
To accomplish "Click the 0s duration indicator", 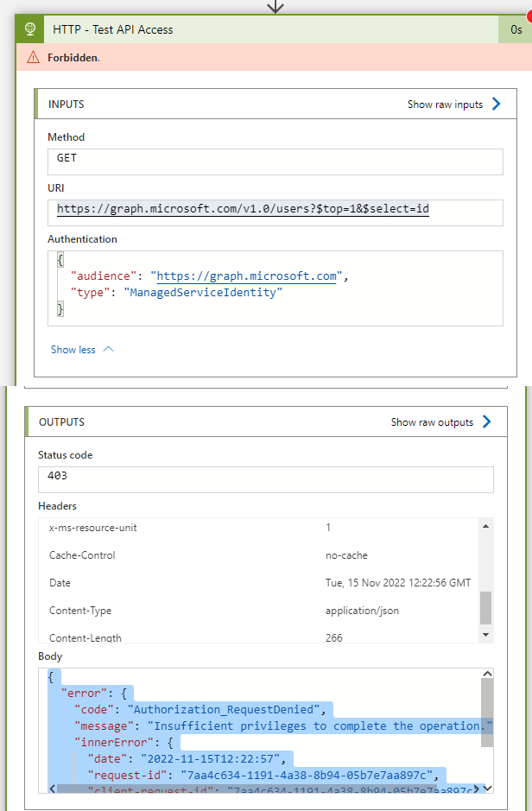I will pos(516,29).
